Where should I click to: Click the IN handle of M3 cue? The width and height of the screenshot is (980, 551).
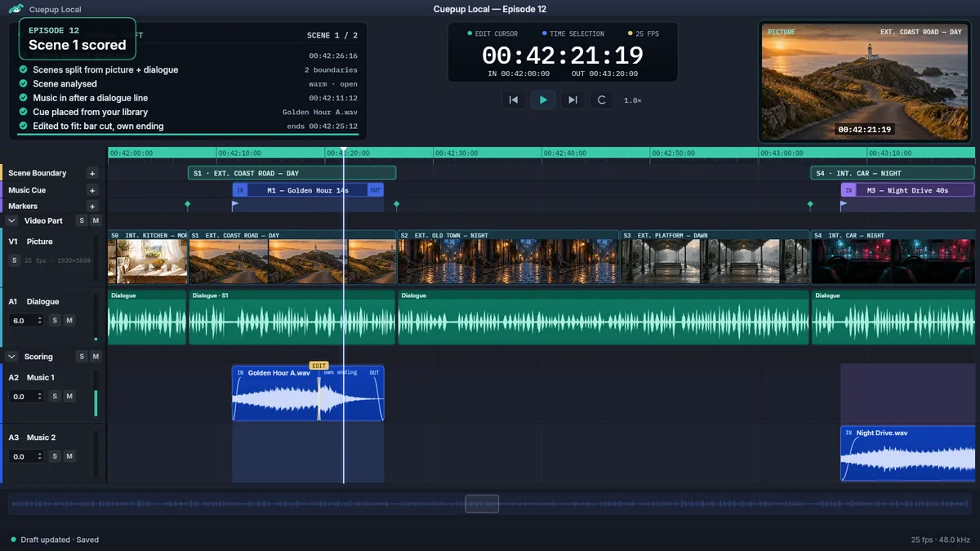coord(849,190)
